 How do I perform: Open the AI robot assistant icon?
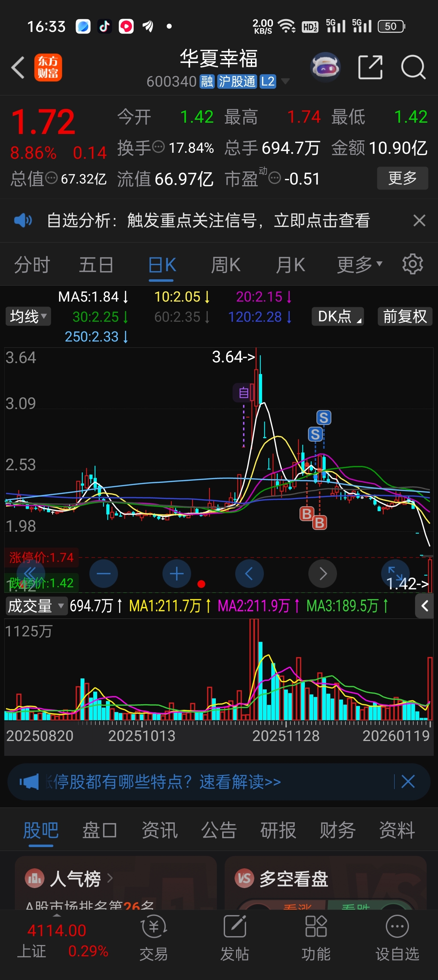coord(325,67)
